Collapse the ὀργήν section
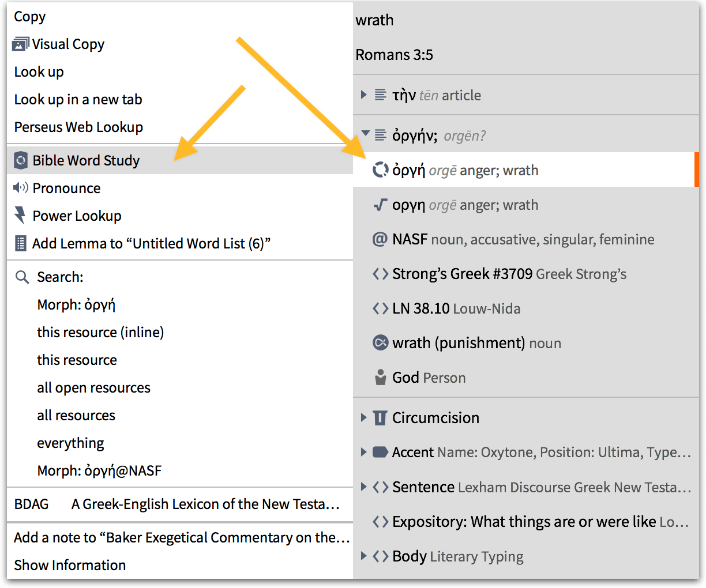 365,134
